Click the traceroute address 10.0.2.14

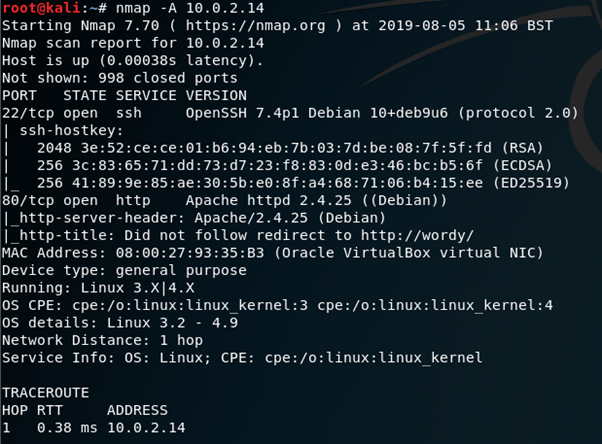[146, 427]
